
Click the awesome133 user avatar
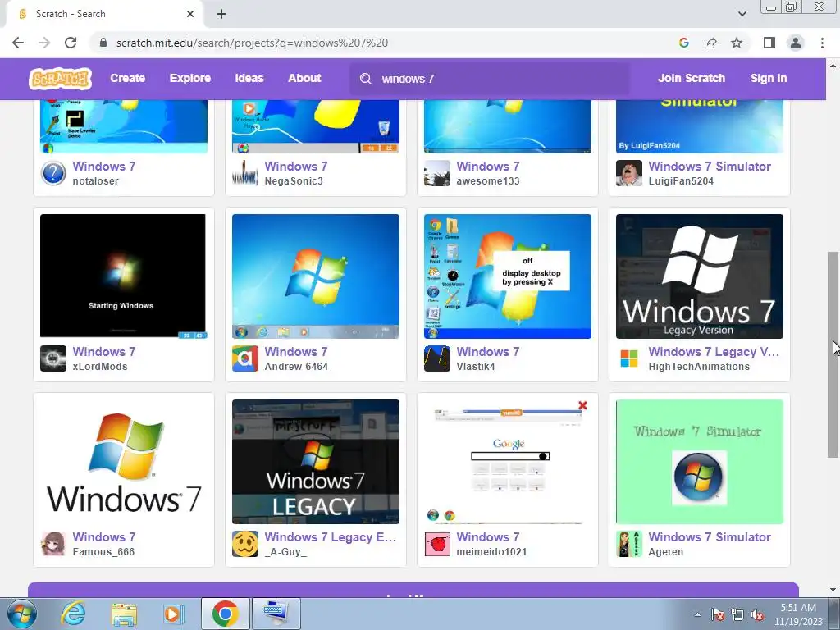pos(437,173)
